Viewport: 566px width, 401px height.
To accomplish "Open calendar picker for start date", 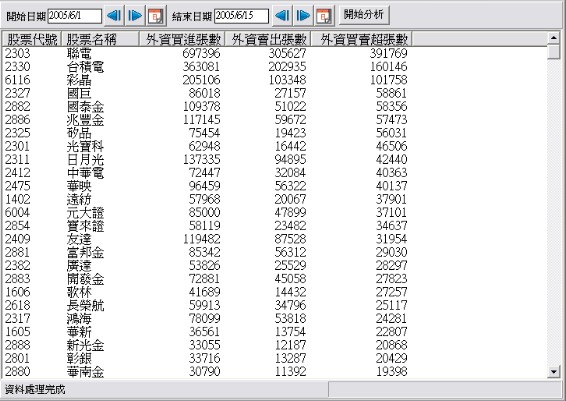I will (x=156, y=16).
